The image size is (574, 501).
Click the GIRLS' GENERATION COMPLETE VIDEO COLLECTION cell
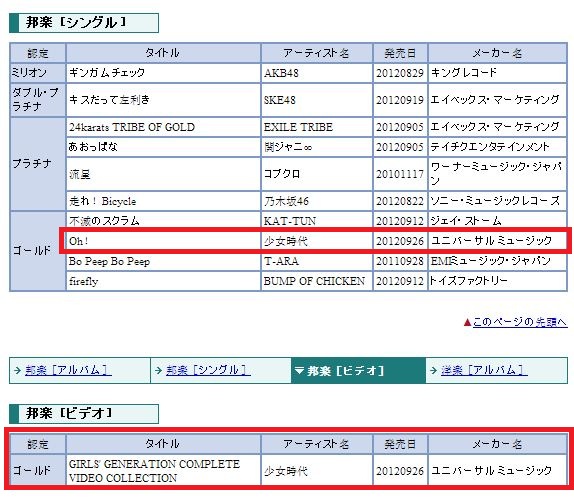pos(163,470)
